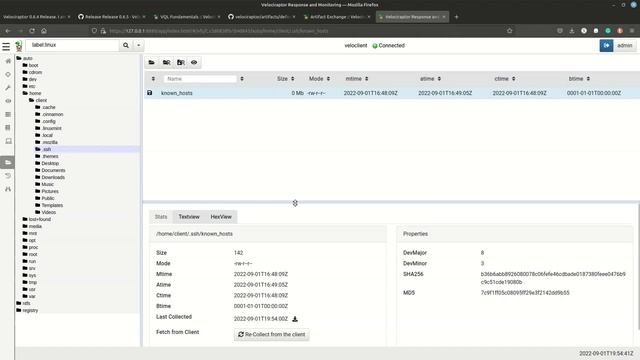Select the virtual filesystem folder sidebar icon
This screenshot has height=360, width=640.
[x=8, y=162]
